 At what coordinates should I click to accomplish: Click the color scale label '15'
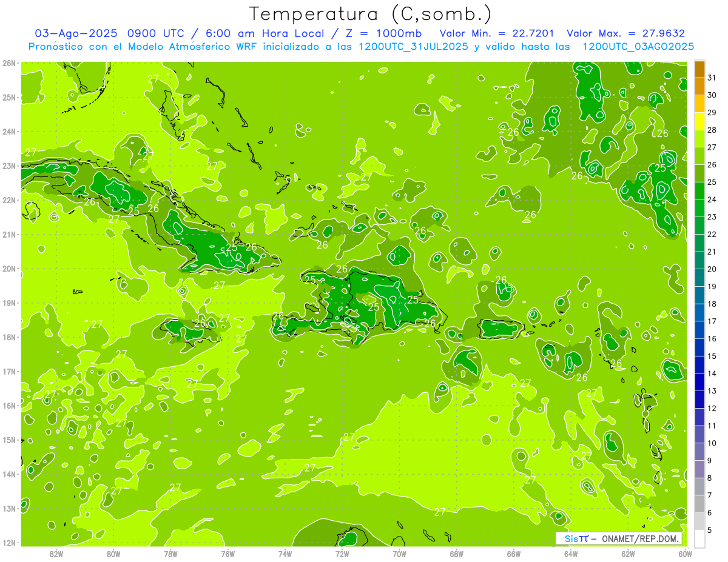712,356
